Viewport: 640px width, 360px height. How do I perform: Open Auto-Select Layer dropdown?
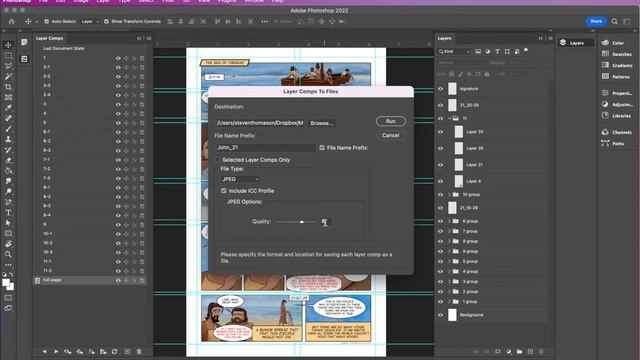pos(90,21)
